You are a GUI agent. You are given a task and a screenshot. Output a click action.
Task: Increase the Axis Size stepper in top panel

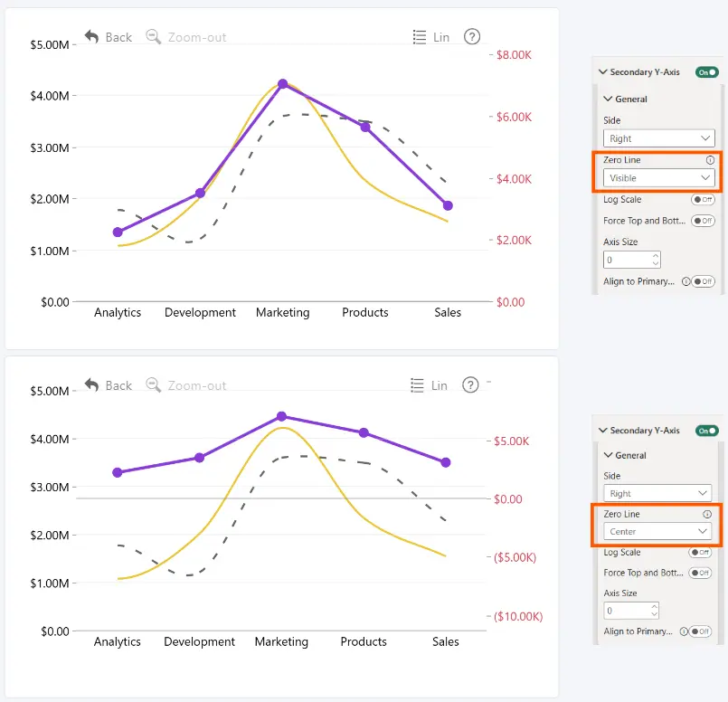coord(655,256)
